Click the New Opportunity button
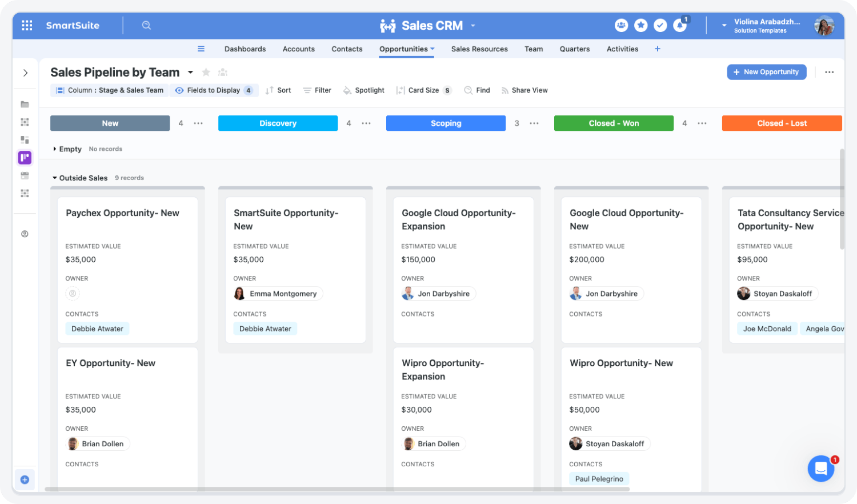 [x=766, y=72]
